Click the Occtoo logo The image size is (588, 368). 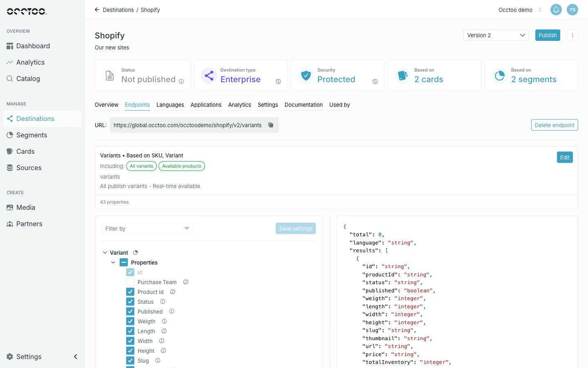tap(27, 11)
